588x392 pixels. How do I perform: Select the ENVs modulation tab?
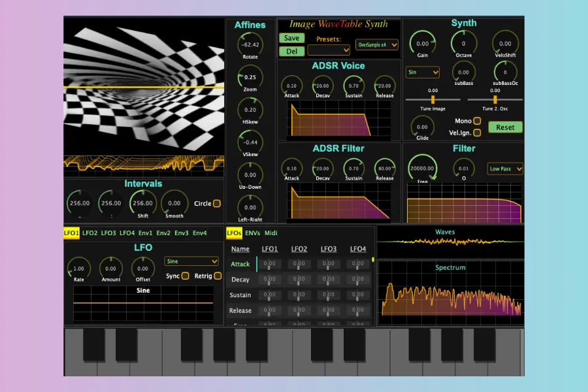point(252,233)
